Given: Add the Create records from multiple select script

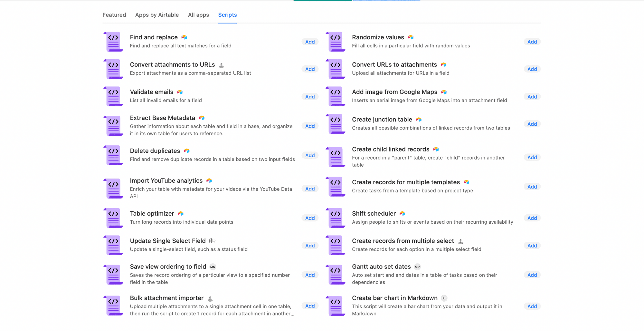Looking at the screenshot, I should pyautogui.click(x=532, y=246).
